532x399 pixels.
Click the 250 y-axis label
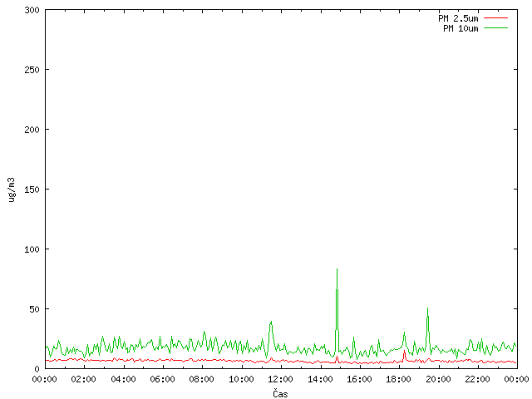32,70
